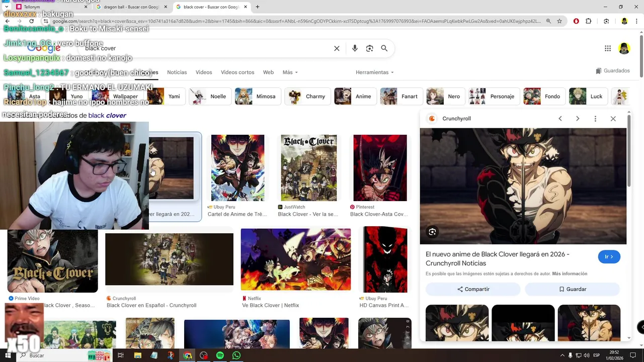Open File Explorer from the taskbar
This screenshot has width=644, height=362.
pos(138,355)
